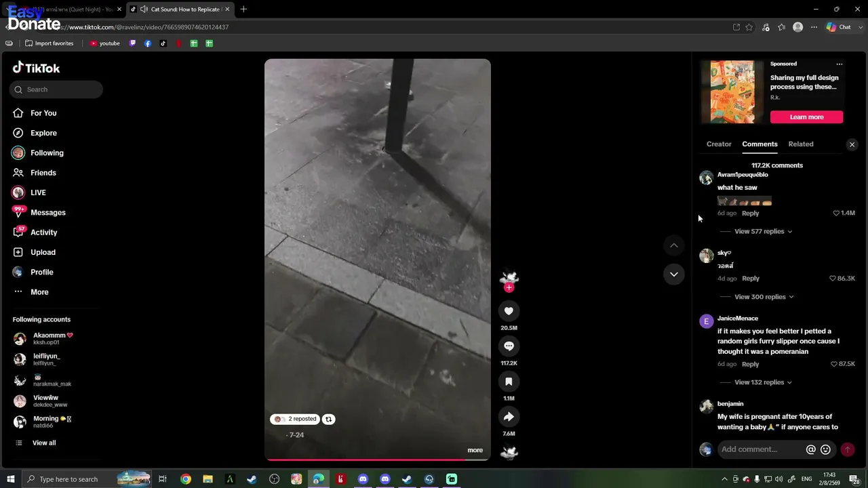Open browser Settings and more menu
Viewport: 868px width, 488px height.
[814, 27]
